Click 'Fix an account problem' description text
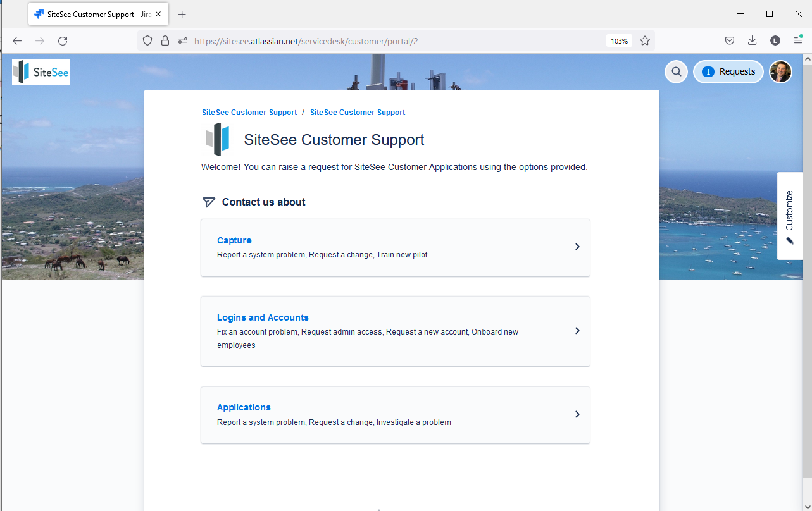Viewport: 812px width, 511px height. click(x=258, y=332)
